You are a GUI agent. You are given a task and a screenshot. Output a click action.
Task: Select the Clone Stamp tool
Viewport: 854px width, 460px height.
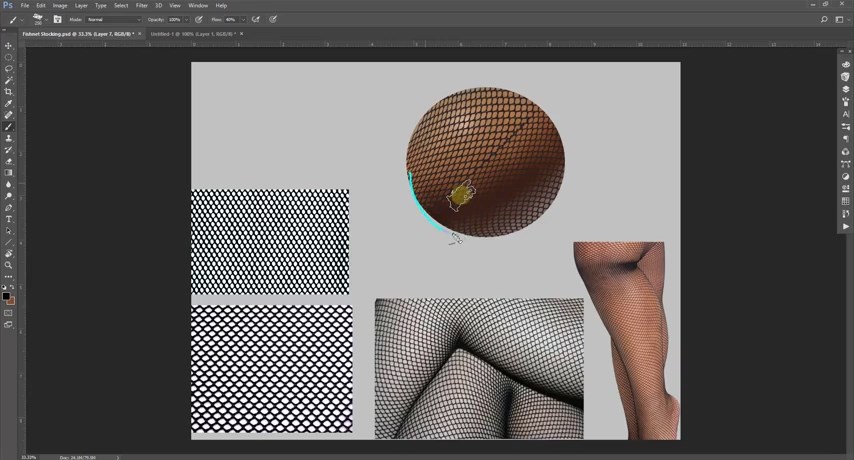[x=8, y=138]
